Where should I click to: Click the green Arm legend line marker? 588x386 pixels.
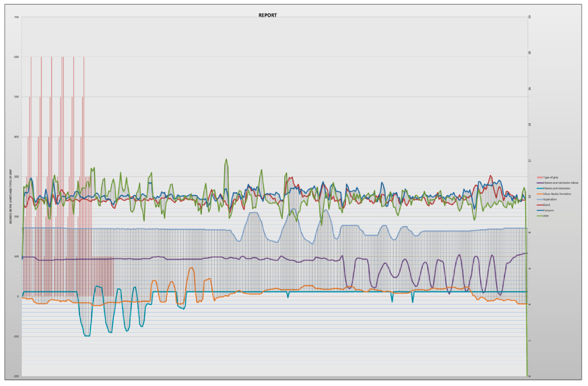click(x=540, y=216)
